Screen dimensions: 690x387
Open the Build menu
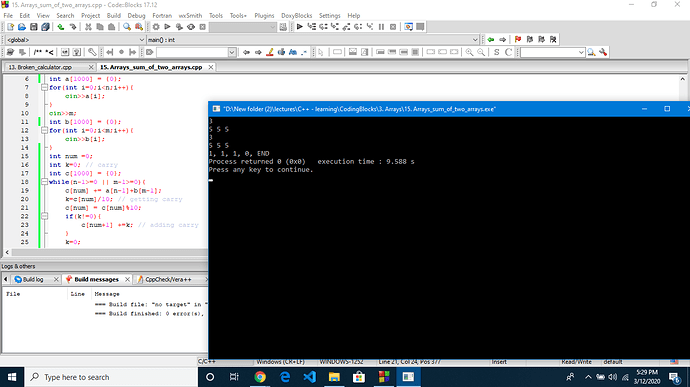point(114,15)
